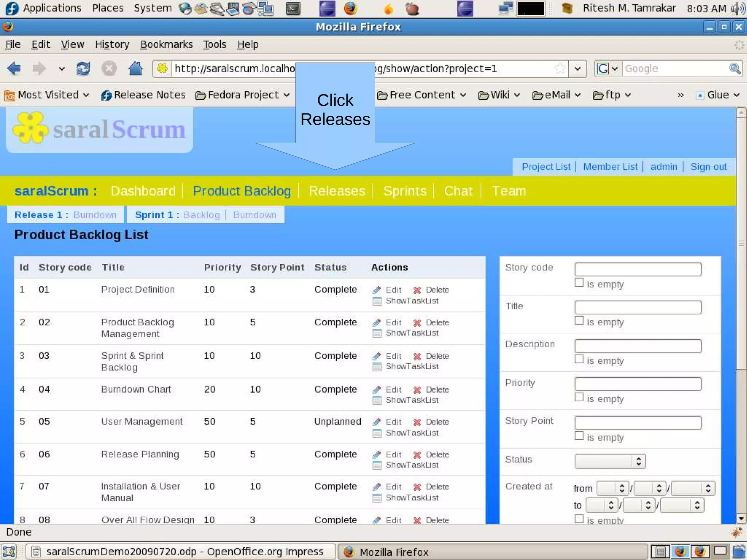Screen dimensions: 747x560
Task: Check 'is empty' under Story code field
Action: click(x=579, y=282)
